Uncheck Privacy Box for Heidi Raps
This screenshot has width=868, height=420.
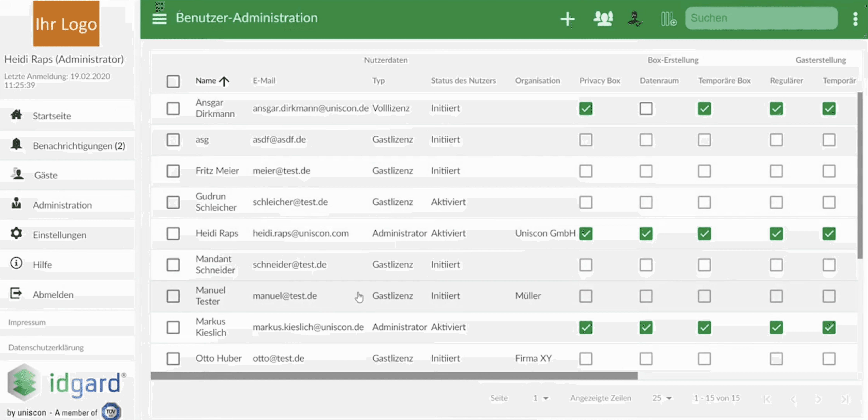tap(586, 233)
